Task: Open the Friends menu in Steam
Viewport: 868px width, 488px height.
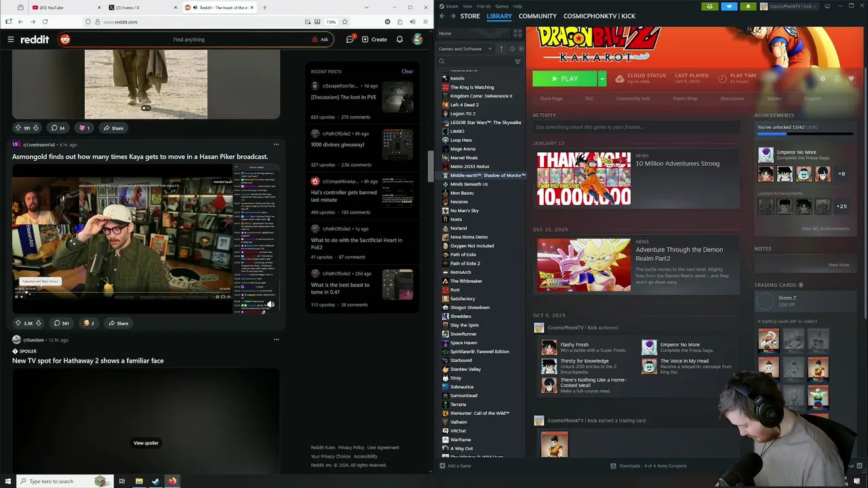Action: [x=484, y=6]
